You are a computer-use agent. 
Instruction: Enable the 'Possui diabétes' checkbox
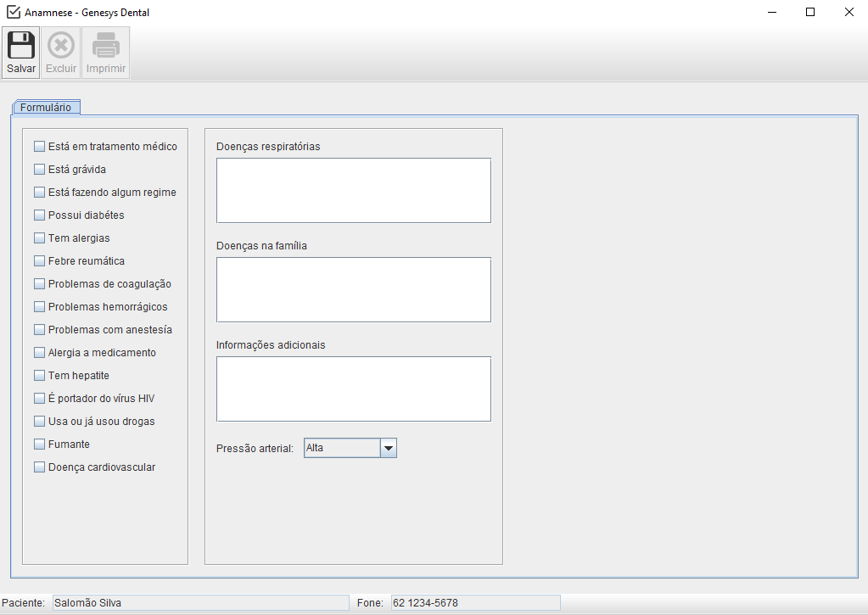pyautogui.click(x=39, y=215)
